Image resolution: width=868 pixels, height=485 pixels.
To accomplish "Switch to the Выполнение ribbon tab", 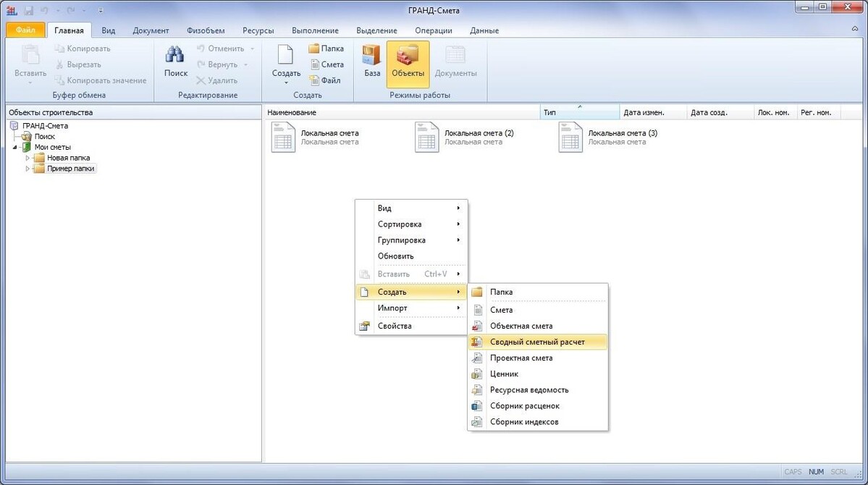I will point(315,30).
